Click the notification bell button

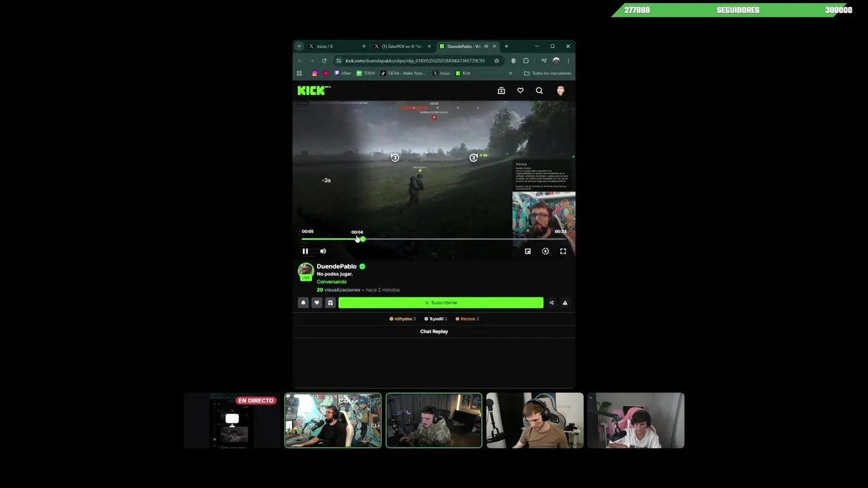click(303, 303)
